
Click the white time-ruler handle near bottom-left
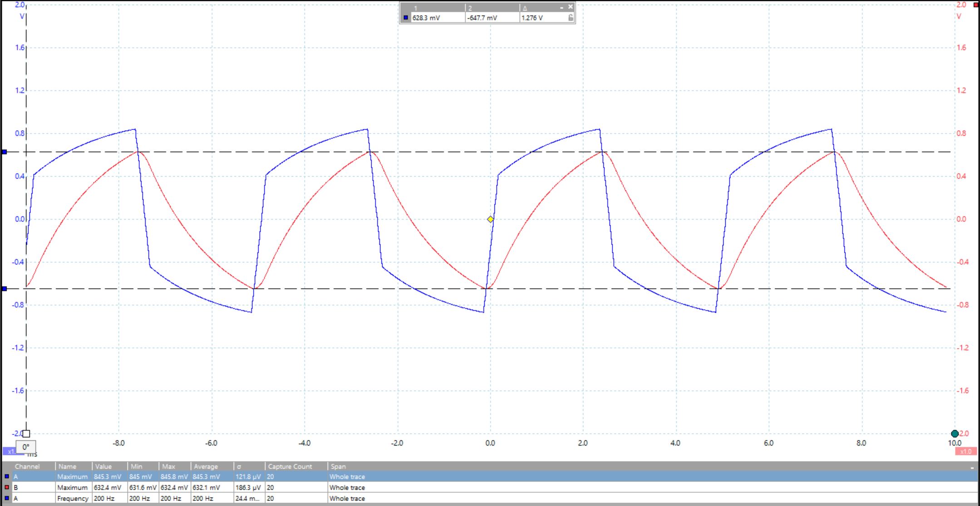(26, 433)
